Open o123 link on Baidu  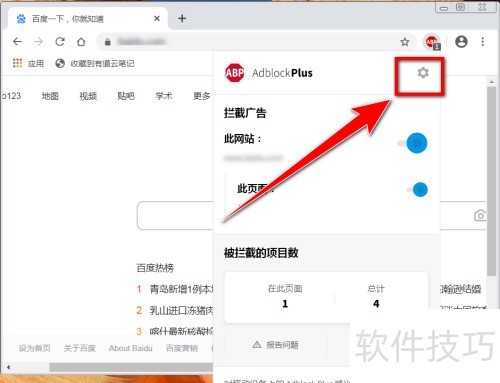[11, 96]
